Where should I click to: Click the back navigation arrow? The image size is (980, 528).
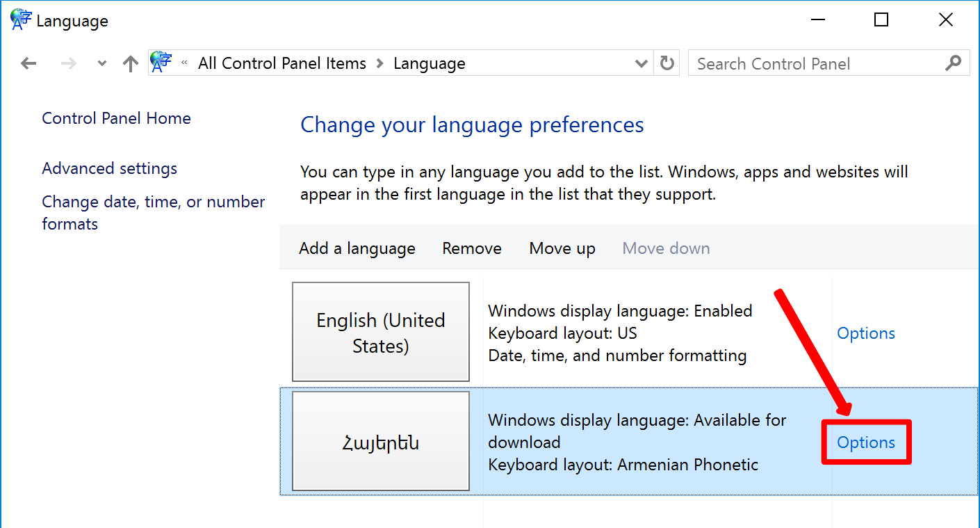click(28, 64)
